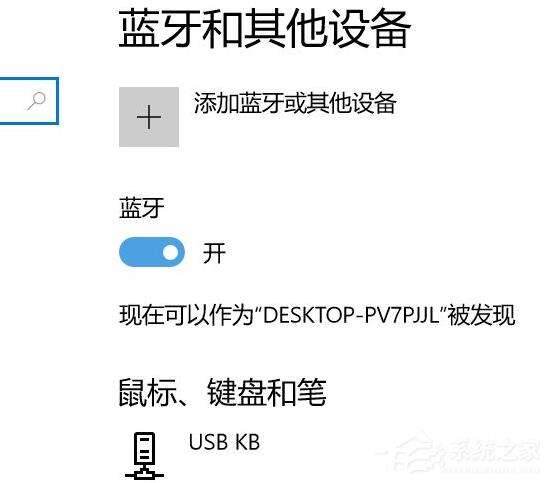Click the white knob on Bluetooth switch
This screenshot has width=549, height=483.
(171, 252)
